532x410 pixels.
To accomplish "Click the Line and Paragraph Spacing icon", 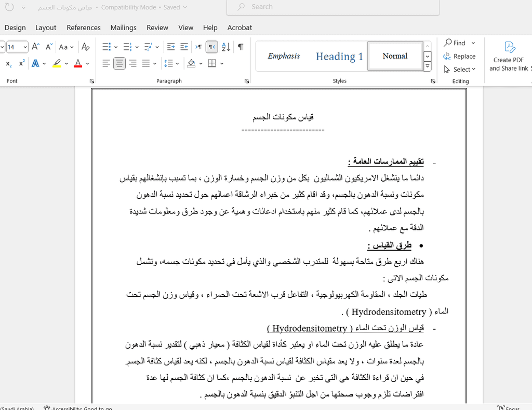I will click(x=169, y=63).
